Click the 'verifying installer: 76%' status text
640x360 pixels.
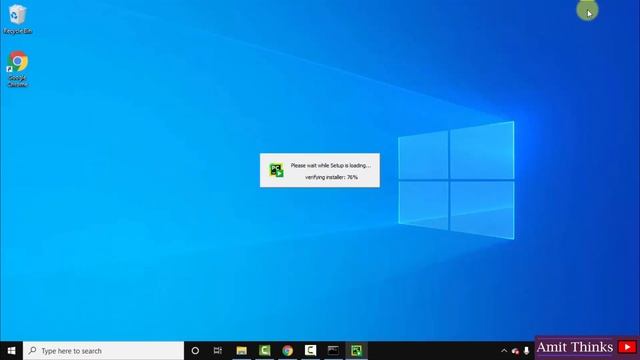click(331, 177)
